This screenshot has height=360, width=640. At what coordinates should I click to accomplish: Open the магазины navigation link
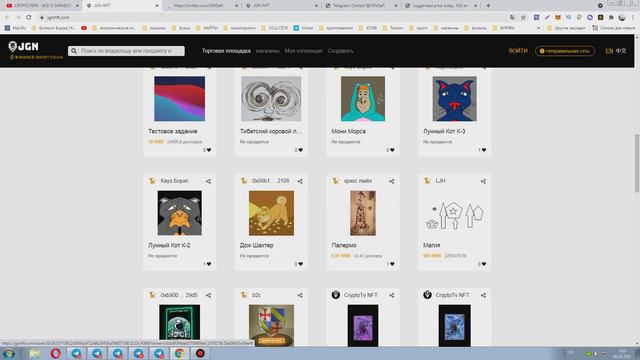tap(268, 51)
